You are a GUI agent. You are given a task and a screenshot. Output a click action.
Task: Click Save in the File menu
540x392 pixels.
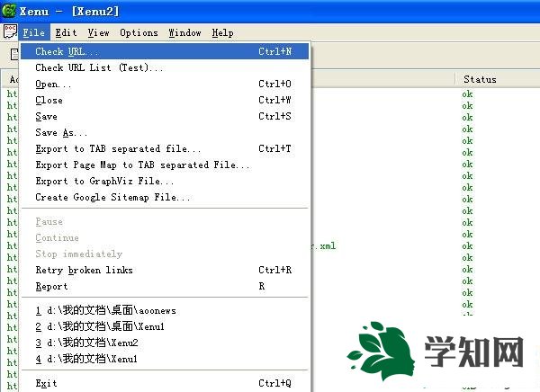pyautogui.click(x=165, y=116)
